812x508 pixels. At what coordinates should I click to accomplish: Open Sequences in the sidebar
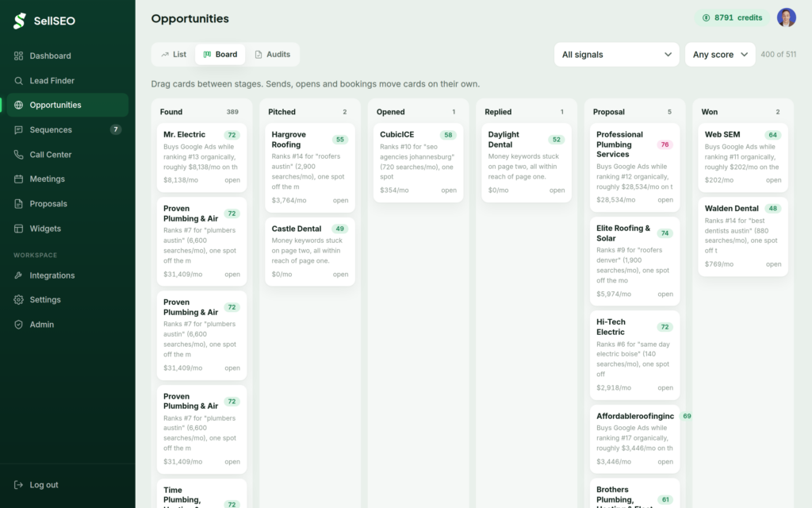(68, 130)
